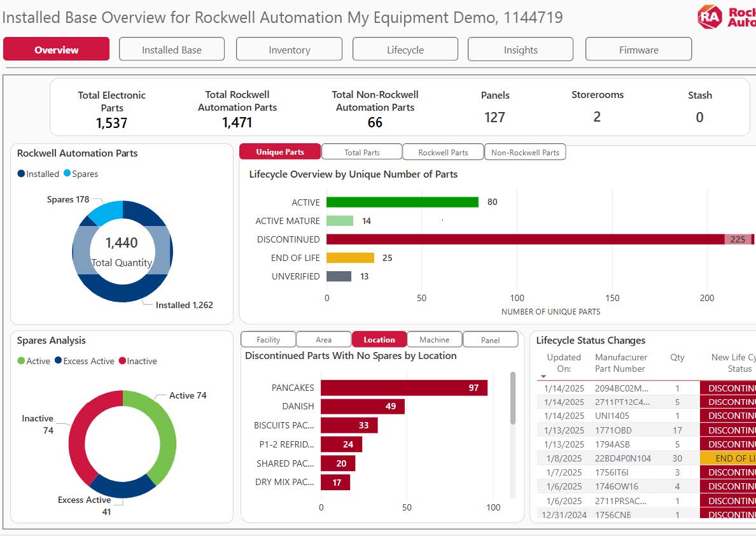Viewport: 756px width, 536px height.
Task: Select the Machine grouping button
Action: click(434, 340)
